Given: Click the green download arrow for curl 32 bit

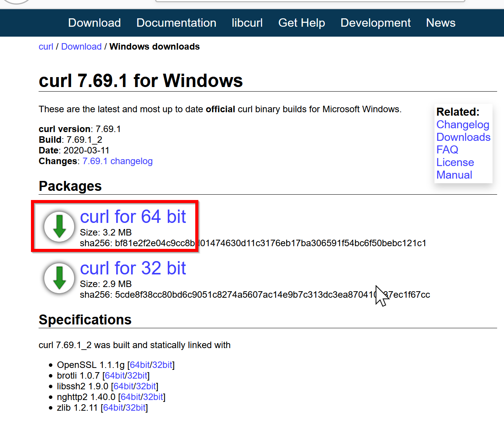Looking at the screenshot, I should tap(59, 278).
